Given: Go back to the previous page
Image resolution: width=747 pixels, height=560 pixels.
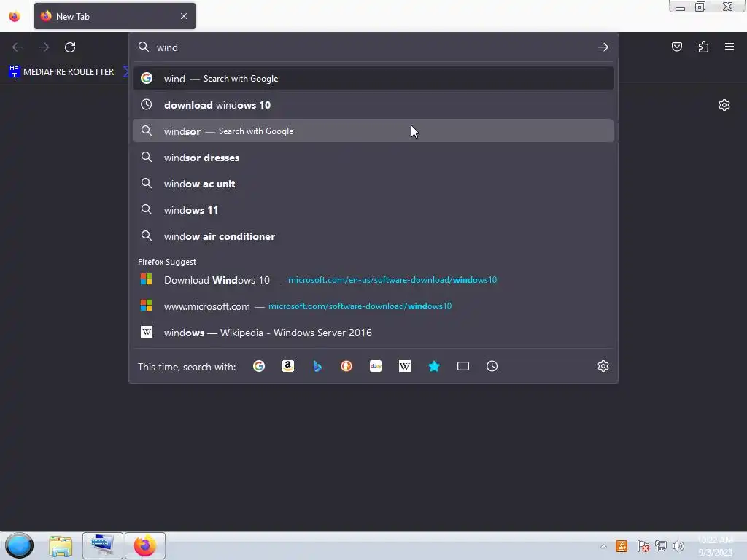Looking at the screenshot, I should 18,47.
